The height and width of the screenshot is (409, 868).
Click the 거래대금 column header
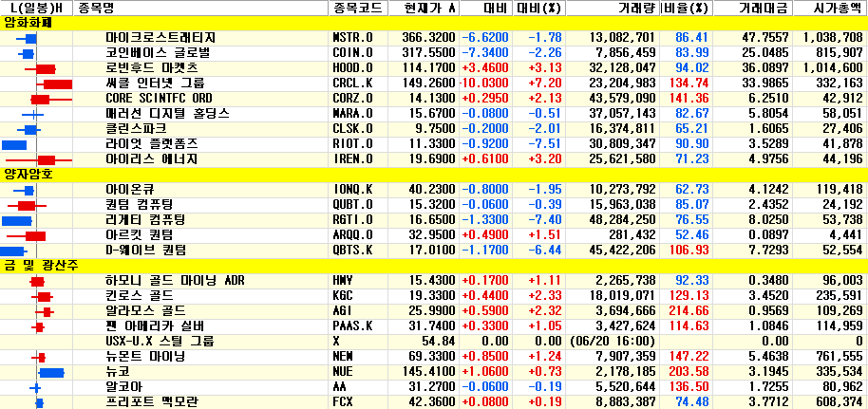point(754,9)
